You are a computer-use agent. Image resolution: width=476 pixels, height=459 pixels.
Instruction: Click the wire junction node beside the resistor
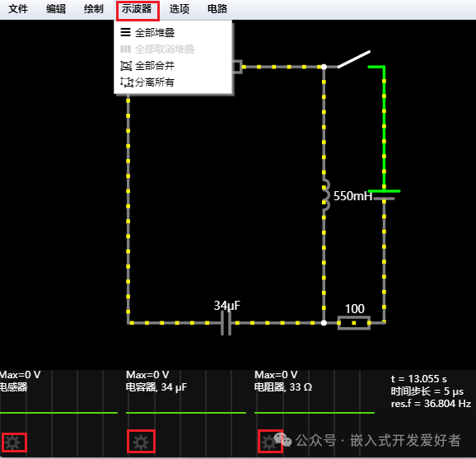click(324, 323)
